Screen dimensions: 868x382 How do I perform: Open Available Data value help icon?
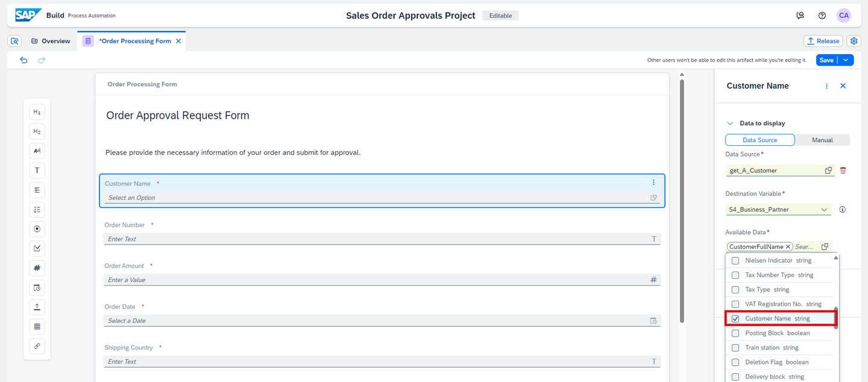[x=825, y=247]
